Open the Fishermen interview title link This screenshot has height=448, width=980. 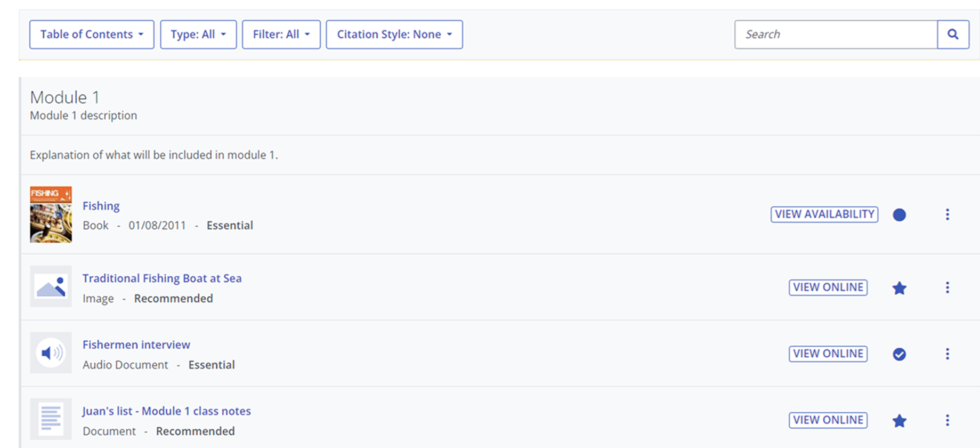pyautogui.click(x=136, y=345)
